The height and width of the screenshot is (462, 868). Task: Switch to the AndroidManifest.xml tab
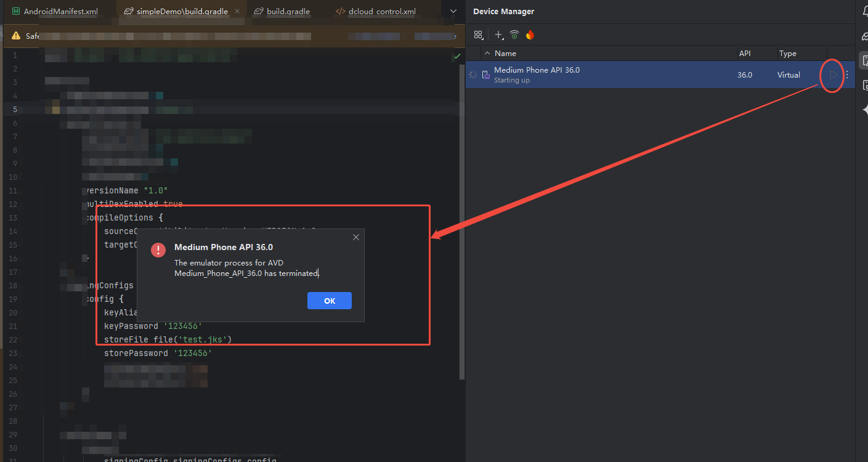click(x=55, y=12)
